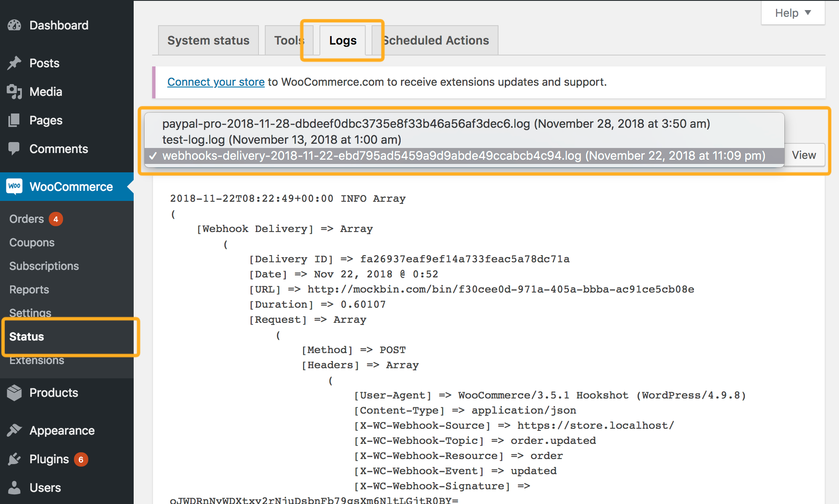839x504 pixels.
Task: Click the Comments speech bubble icon
Action: click(14, 148)
